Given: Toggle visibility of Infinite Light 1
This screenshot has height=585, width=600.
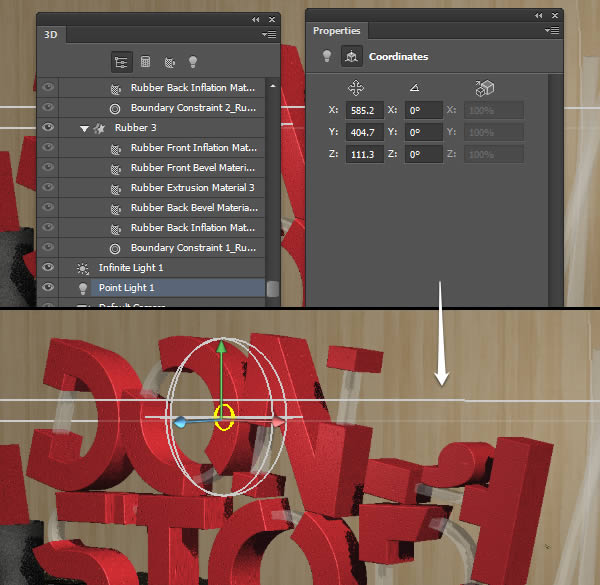Looking at the screenshot, I should 48,267.
